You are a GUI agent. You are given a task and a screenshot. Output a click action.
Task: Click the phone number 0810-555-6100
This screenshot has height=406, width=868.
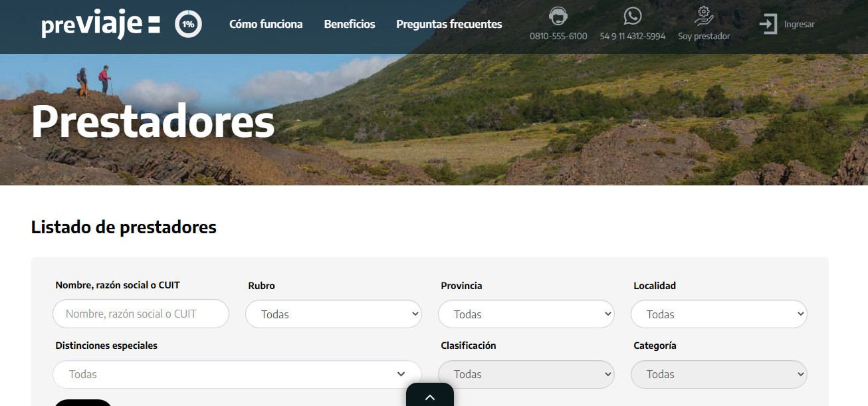[558, 37]
